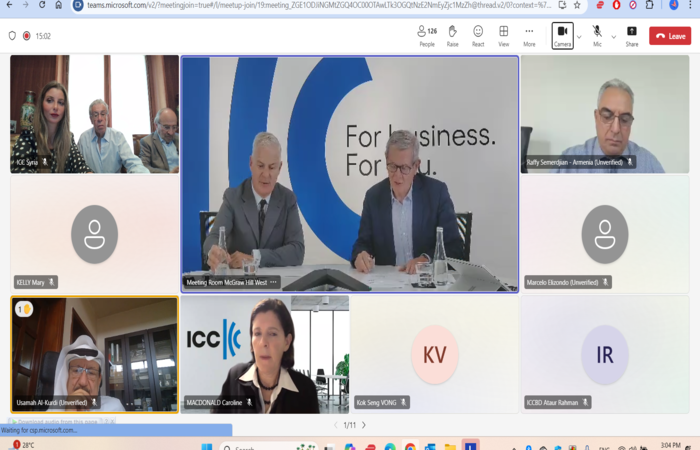
Task: Open the View layout options
Action: pyautogui.click(x=503, y=35)
